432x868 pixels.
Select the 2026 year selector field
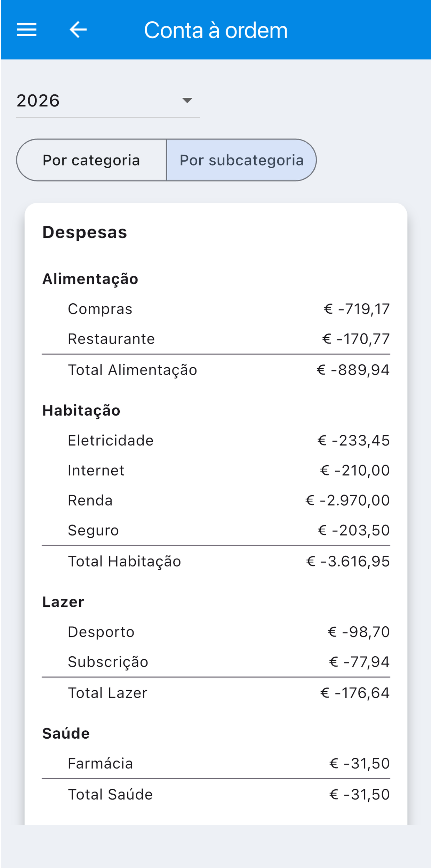[x=108, y=101]
